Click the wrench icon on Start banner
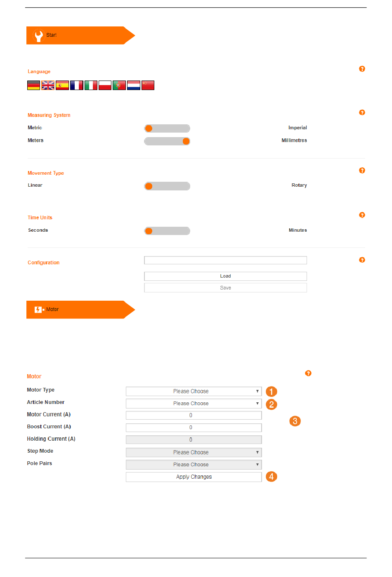The width and height of the screenshot is (392, 577). [x=39, y=36]
